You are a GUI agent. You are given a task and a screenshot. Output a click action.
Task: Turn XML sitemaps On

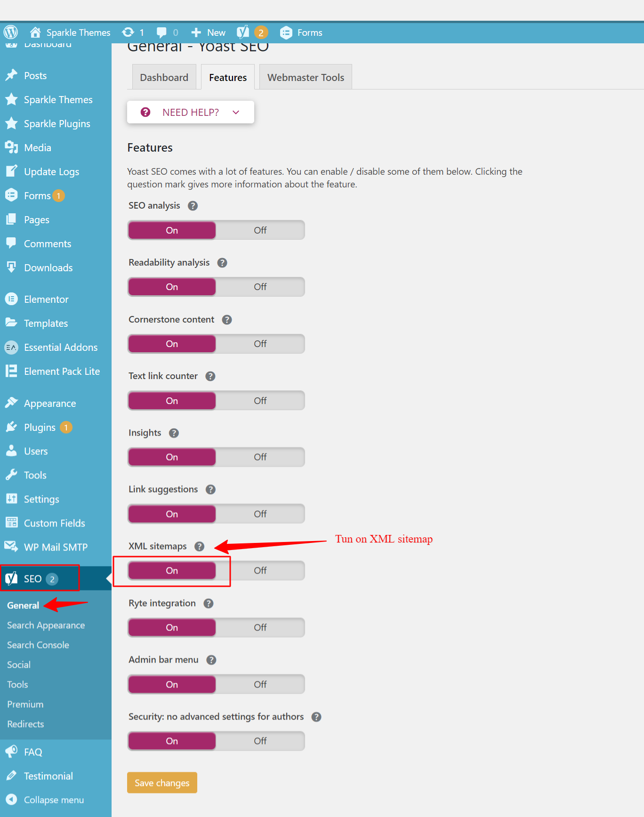172,571
